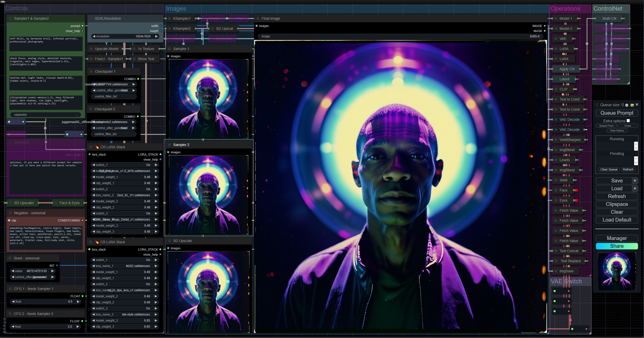Screen dimensions: 644x338
Task: Click the right arrow on resolution 1024x1024
Action: pos(157,36)
